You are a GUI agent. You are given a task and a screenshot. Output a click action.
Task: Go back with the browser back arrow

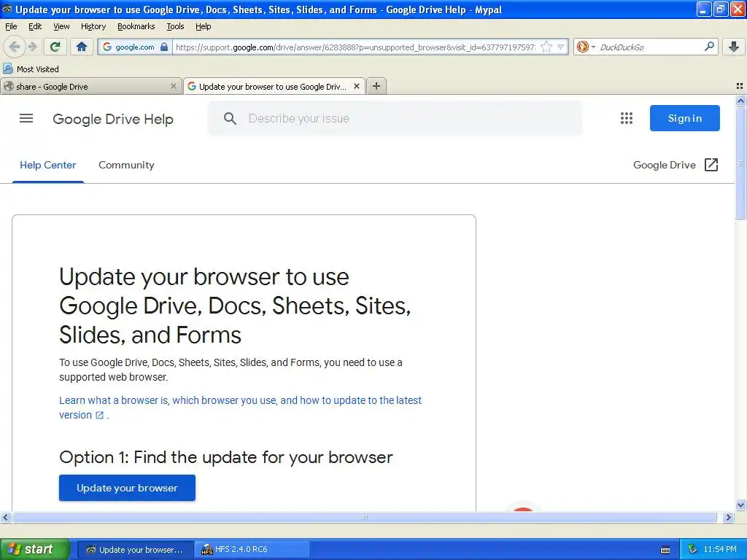click(15, 47)
